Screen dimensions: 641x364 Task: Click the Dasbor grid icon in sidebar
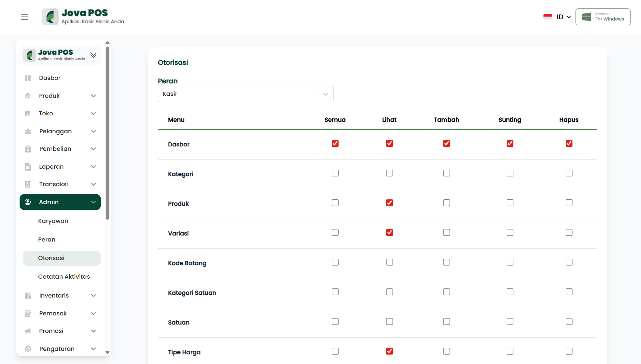pyautogui.click(x=28, y=78)
